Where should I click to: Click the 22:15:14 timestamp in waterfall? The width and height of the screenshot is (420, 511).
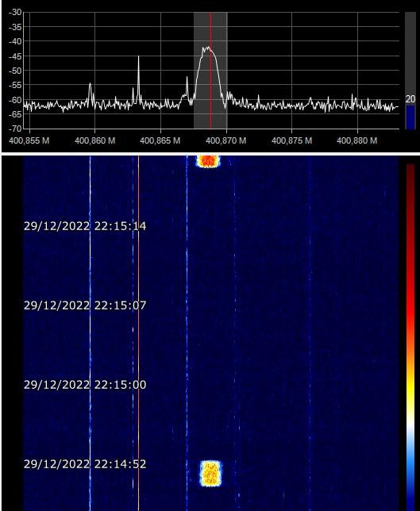[121, 226]
